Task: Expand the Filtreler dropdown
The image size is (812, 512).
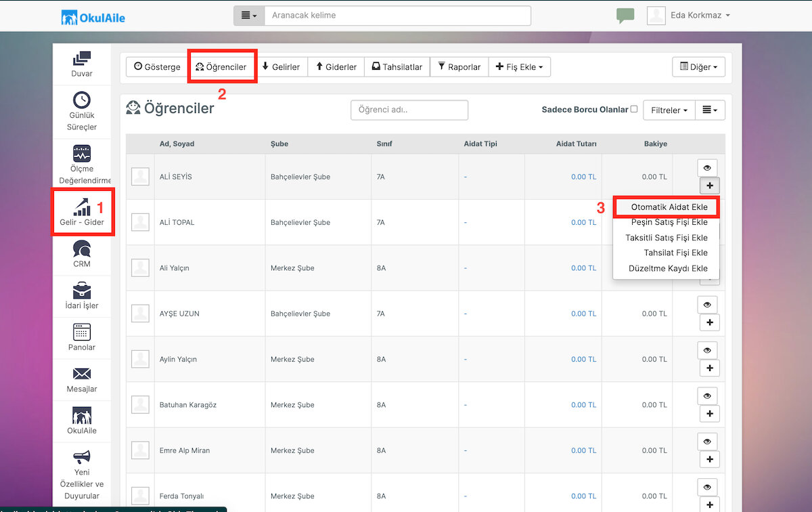Action: pos(669,110)
